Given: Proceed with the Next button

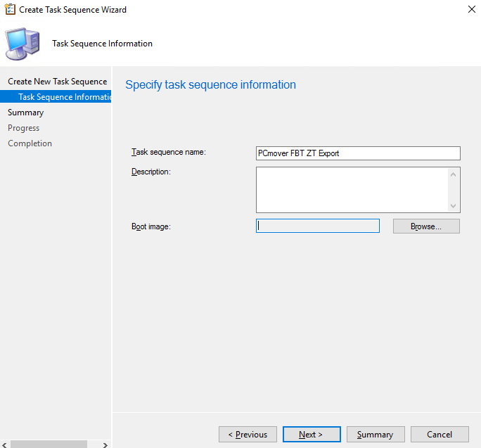Looking at the screenshot, I should [x=312, y=434].
